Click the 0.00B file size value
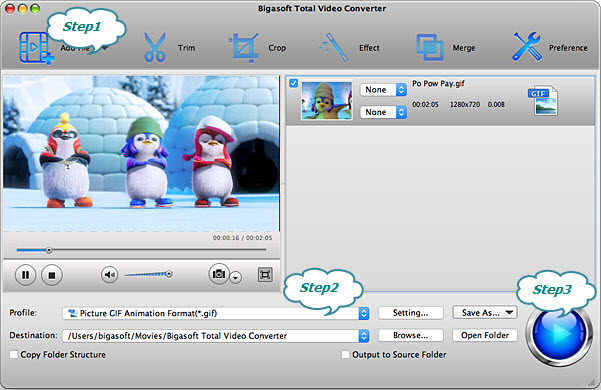Image resolution: width=601 pixels, height=390 pixels. click(x=496, y=104)
